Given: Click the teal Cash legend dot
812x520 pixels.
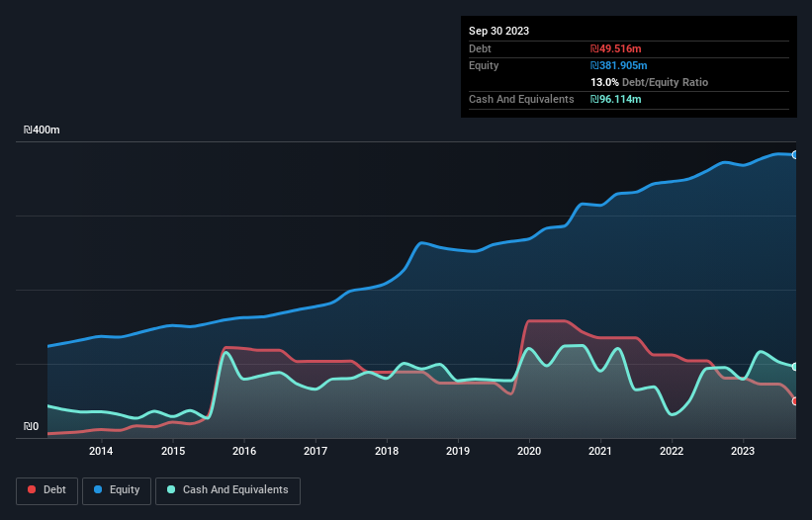Looking at the screenshot, I should [x=171, y=489].
